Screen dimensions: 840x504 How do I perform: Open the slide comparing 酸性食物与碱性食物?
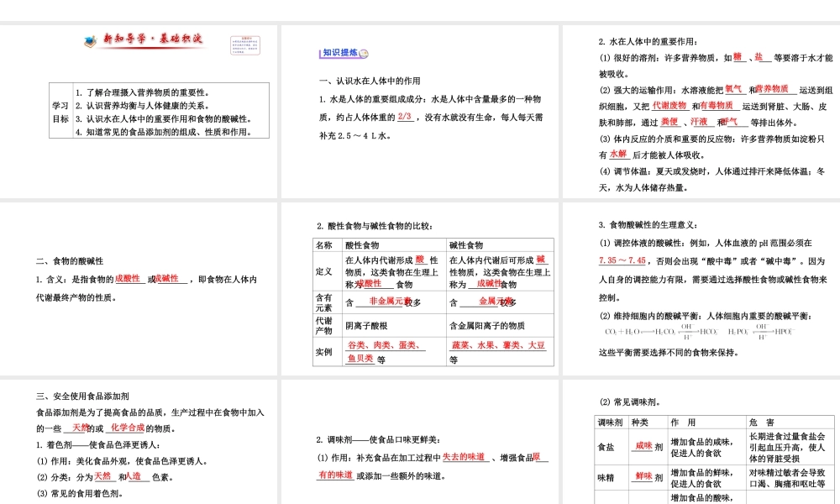(x=419, y=289)
